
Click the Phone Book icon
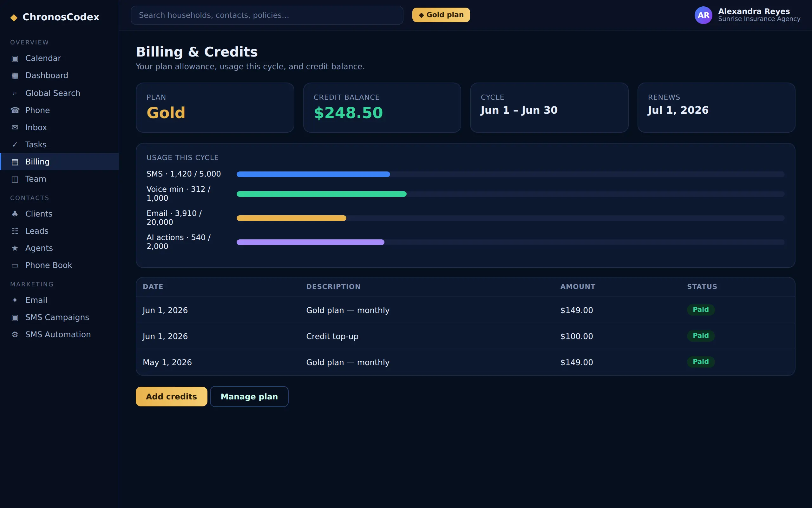click(15, 265)
